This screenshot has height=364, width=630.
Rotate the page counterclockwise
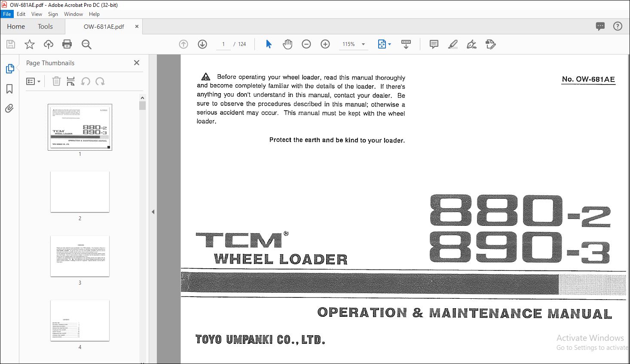86,81
